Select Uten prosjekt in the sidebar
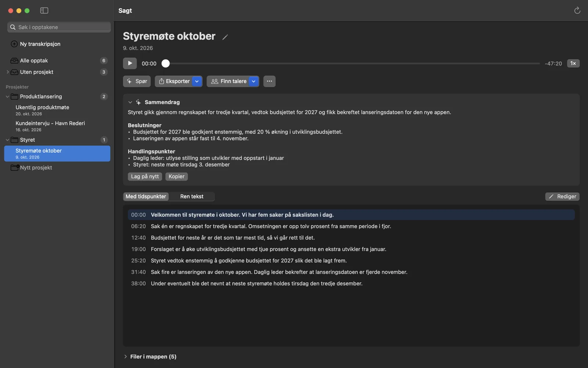The image size is (588, 368). tap(57, 72)
